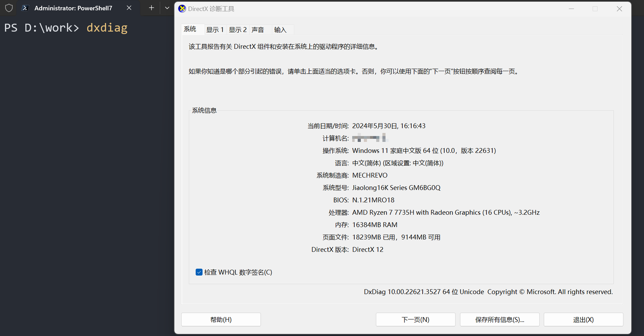The height and width of the screenshot is (336, 644).
Task: Toggle the 检查 WHQL 数字签名 checkbox
Action: pos(199,272)
